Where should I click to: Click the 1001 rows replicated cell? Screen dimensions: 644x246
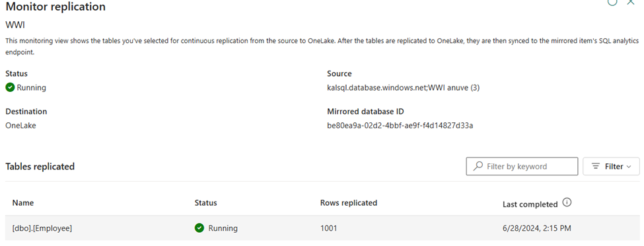328,228
